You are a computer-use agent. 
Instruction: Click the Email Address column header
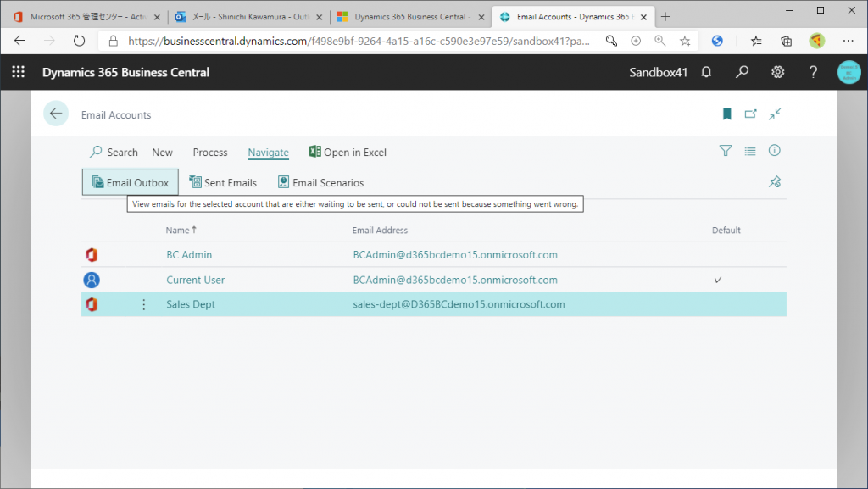(x=380, y=231)
